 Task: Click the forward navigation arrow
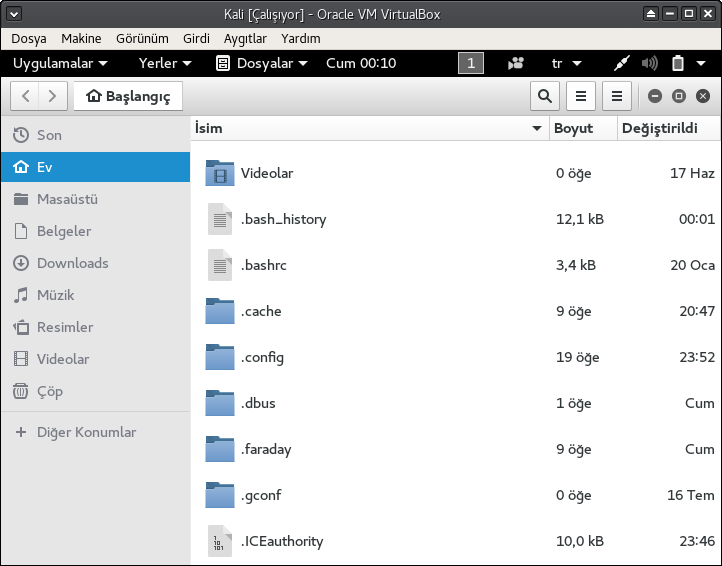tap(53, 96)
